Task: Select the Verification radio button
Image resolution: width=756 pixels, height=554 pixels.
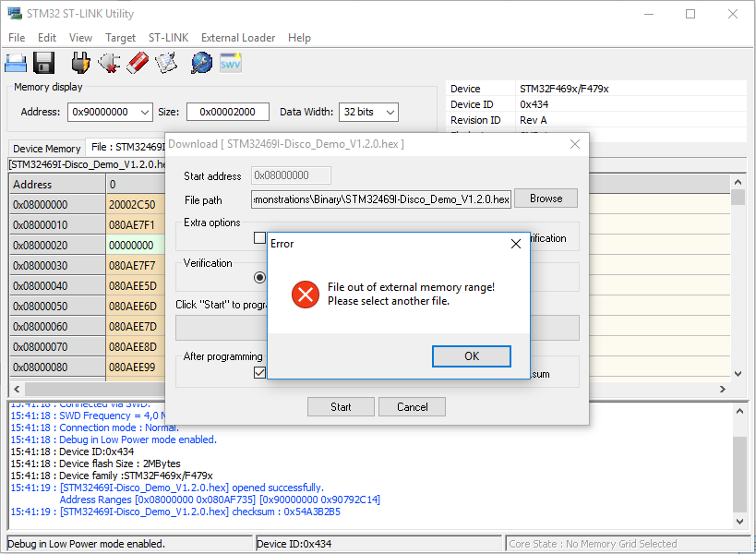Action: (x=260, y=277)
